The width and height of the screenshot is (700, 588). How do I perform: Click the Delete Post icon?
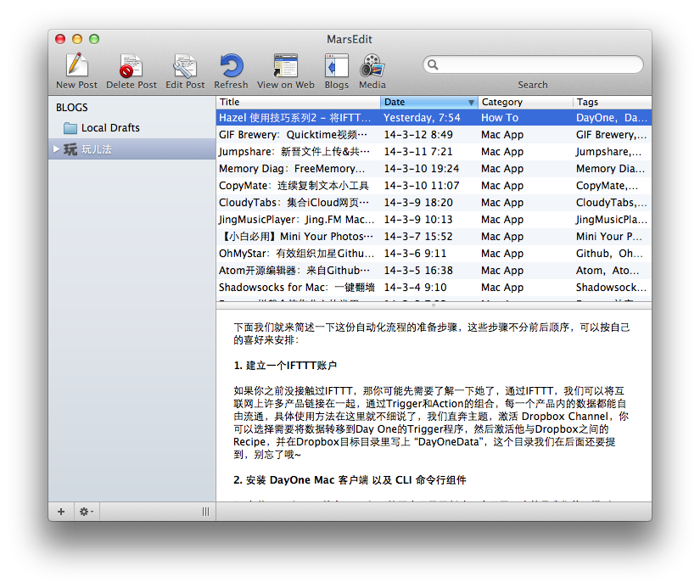coord(131,65)
